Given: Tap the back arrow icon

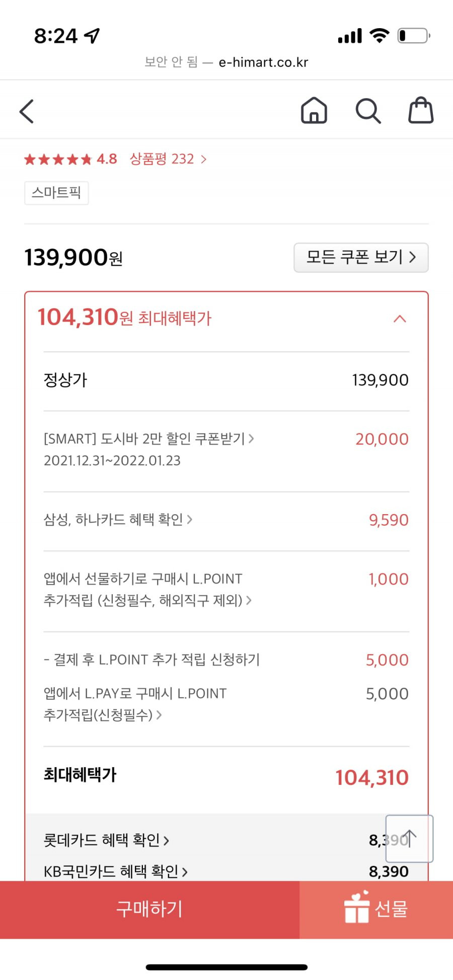Looking at the screenshot, I should click(x=27, y=111).
